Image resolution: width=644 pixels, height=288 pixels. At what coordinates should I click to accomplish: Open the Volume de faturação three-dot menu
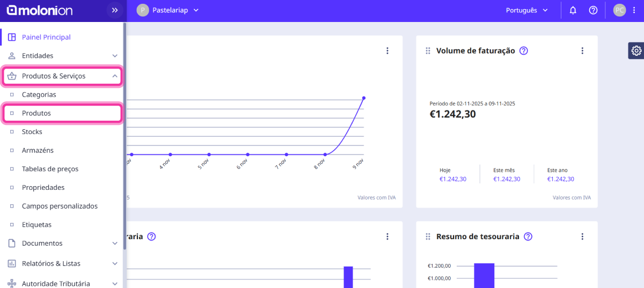point(582,51)
